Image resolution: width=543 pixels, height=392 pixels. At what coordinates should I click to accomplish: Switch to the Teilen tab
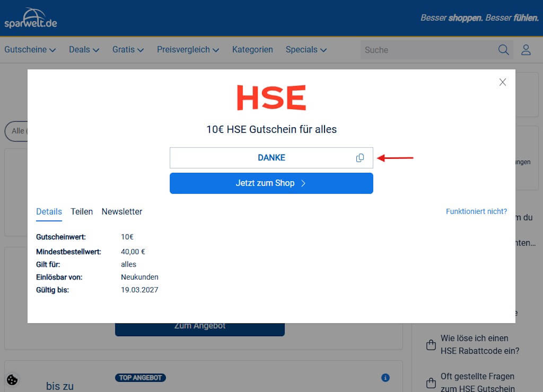[x=82, y=211]
